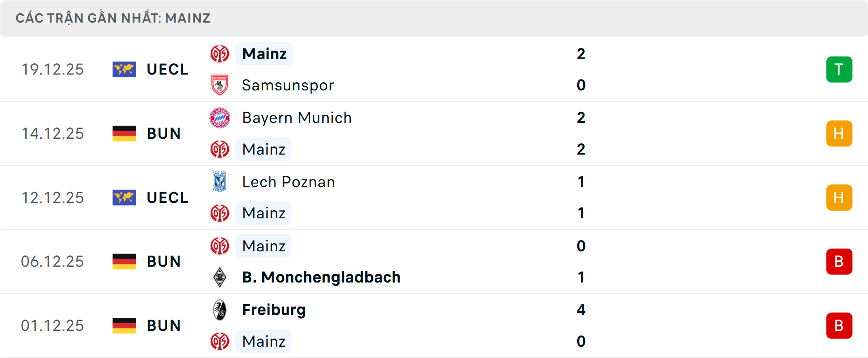868x358 pixels.
Task: Click red B badge for Monchengladbach match
Action: tap(839, 262)
